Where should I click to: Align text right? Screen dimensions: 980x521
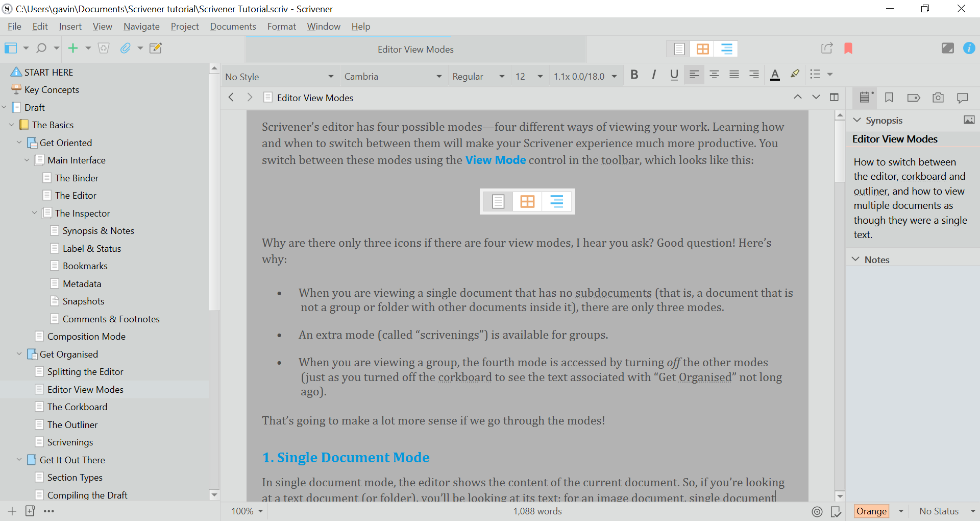coord(754,75)
